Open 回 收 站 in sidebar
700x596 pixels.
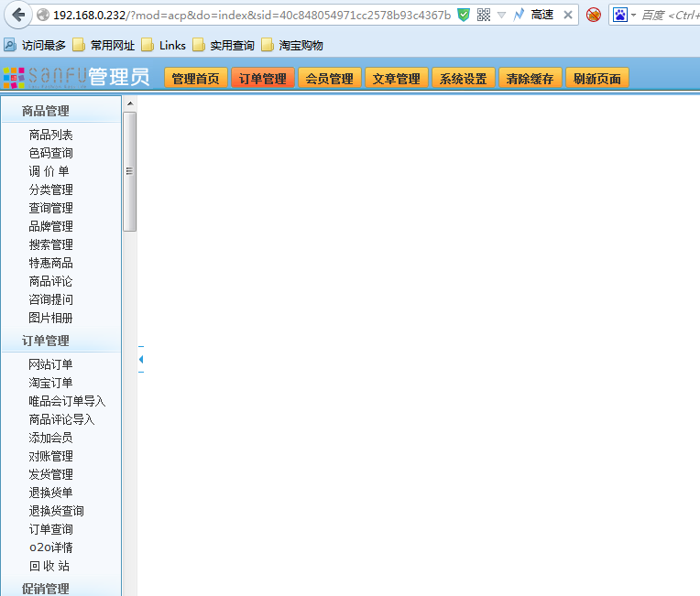[49, 566]
